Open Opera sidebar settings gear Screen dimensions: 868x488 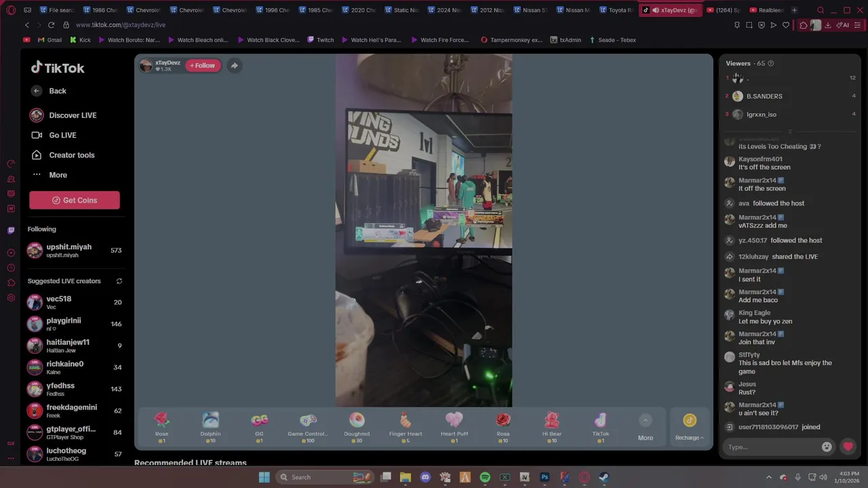pyautogui.click(x=11, y=298)
